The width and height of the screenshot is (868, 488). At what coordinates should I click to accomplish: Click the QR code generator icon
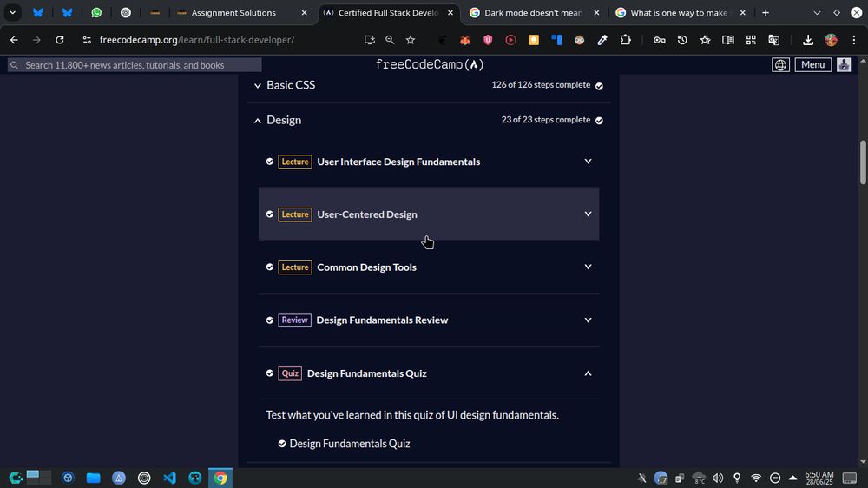coord(751,40)
